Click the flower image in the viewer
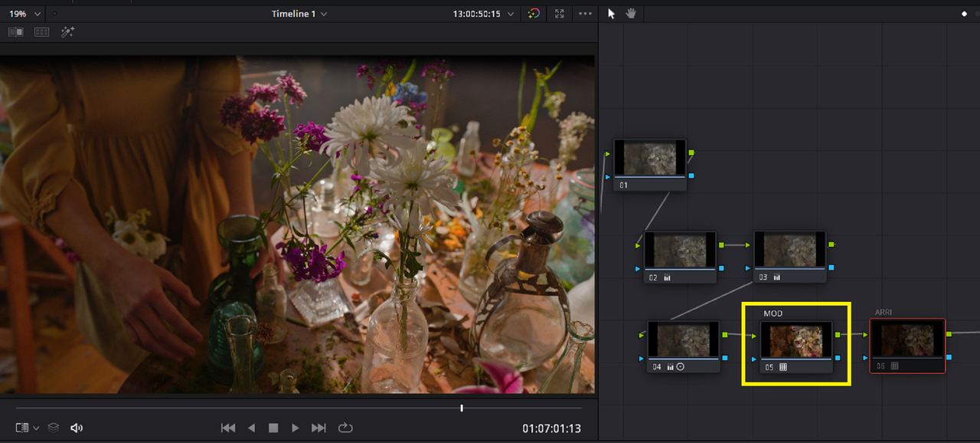Screen dimensions: 980x443 pyautogui.click(x=297, y=225)
